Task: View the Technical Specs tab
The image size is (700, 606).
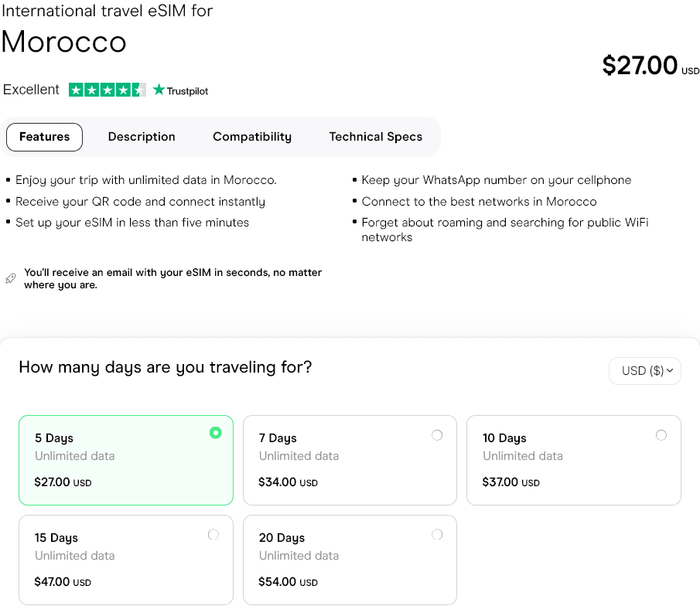Action: coord(376,137)
